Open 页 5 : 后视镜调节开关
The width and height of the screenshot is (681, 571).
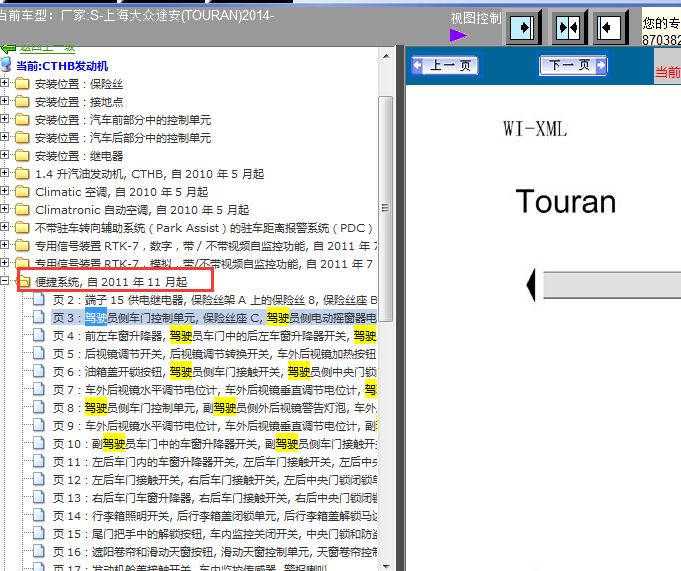click(215, 354)
